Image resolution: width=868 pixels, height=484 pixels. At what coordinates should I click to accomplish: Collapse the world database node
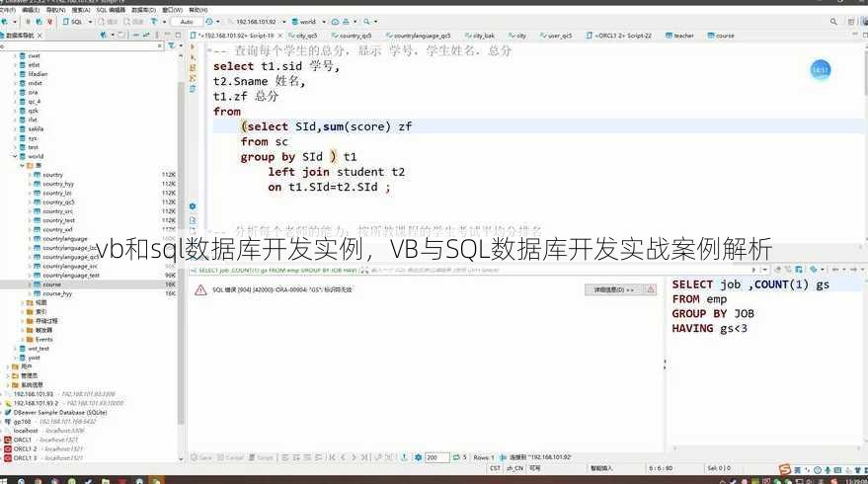click(15, 156)
